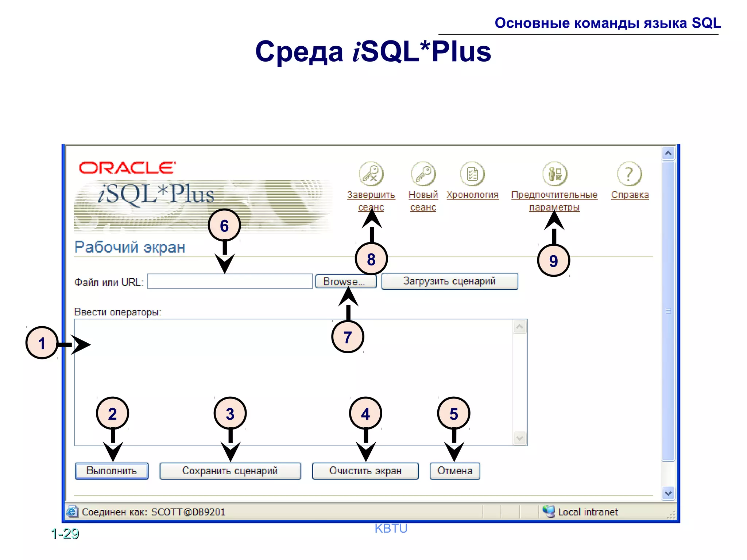
Task: Click the browser window scroll up arrow
Action: click(668, 153)
